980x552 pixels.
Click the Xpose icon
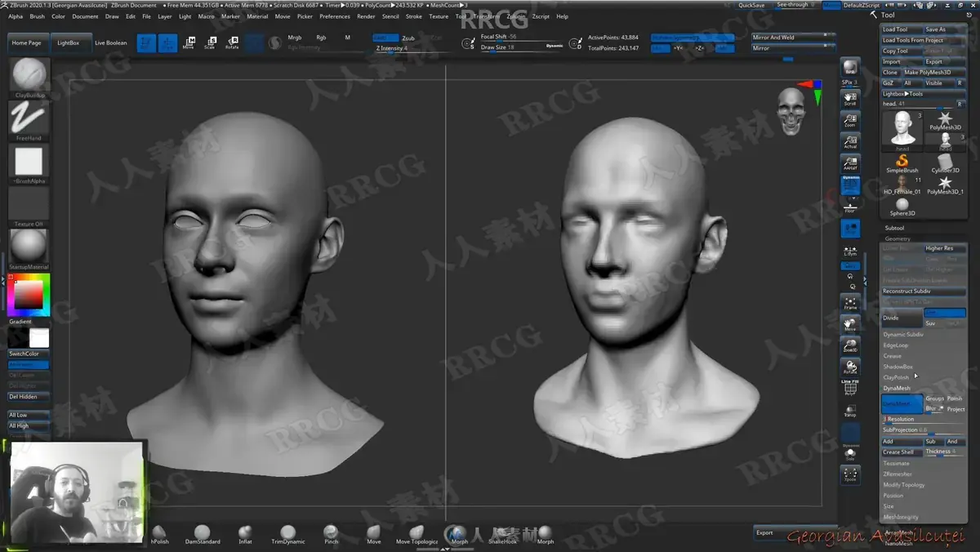[850, 474]
